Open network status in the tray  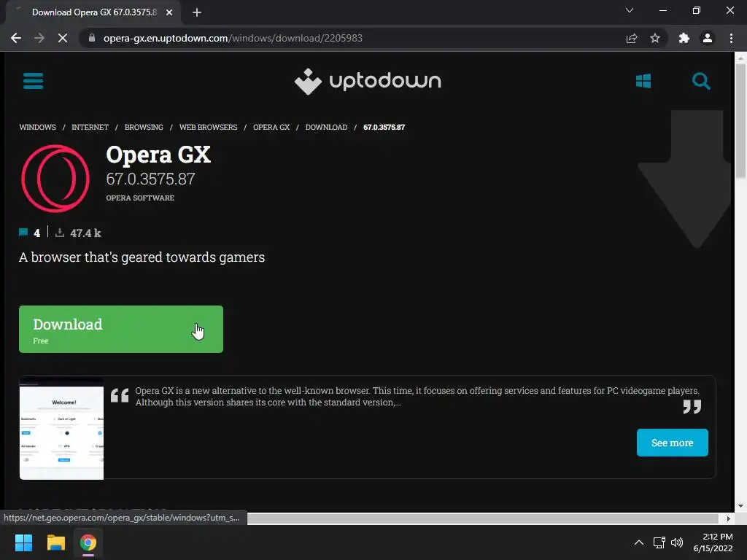(659, 542)
